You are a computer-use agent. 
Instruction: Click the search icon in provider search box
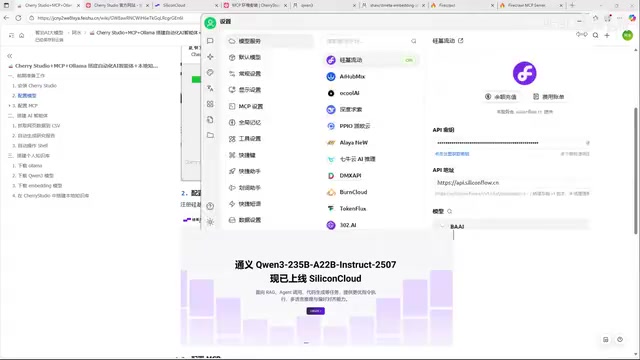(x=413, y=41)
